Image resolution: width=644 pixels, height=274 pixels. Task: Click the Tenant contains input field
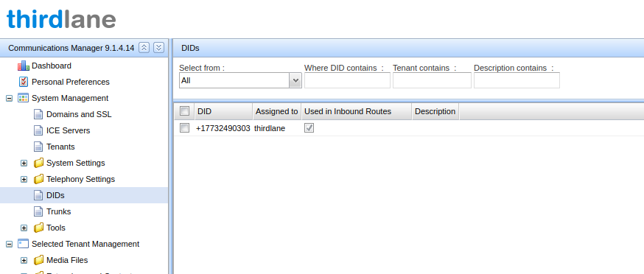[432, 80]
